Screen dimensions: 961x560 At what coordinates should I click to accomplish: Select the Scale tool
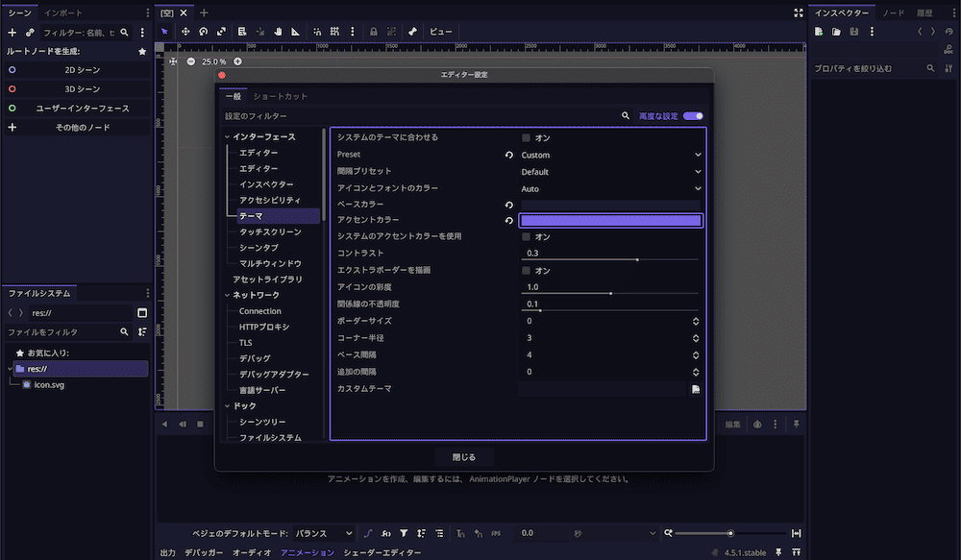coord(219,32)
